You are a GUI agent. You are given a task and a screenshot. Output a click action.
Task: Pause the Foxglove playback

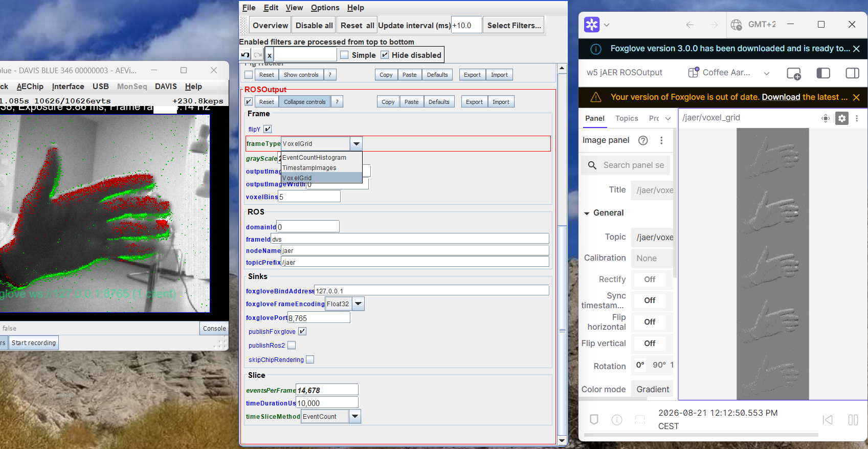(x=853, y=420)
